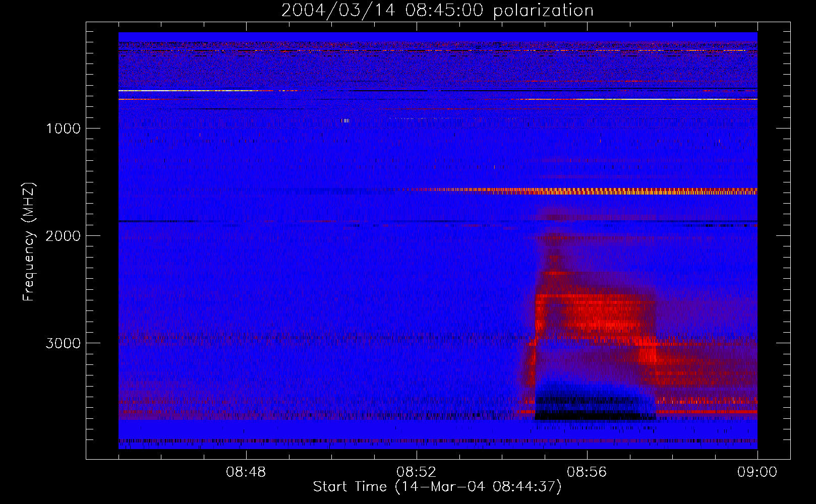Click the "Start Time (14-Mar-04 08:44:37)" label
This screenshot has height=504, width=816.
point(437,487)
